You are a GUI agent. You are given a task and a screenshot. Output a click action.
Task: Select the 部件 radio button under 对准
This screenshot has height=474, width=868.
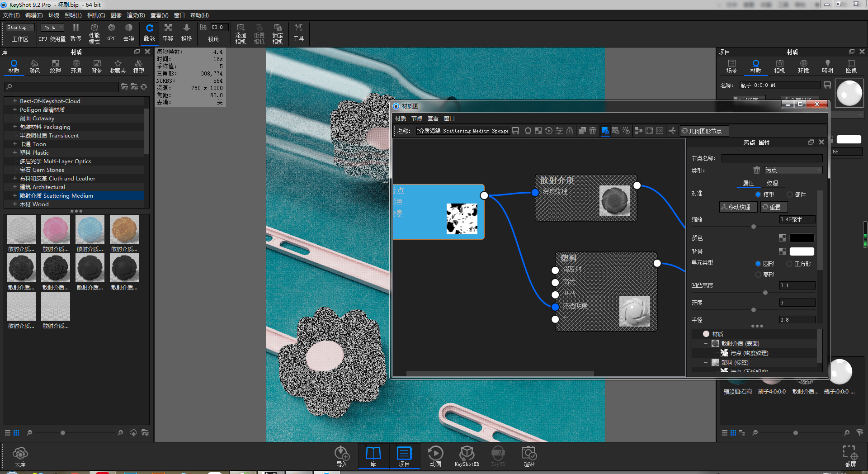point(789,194)
